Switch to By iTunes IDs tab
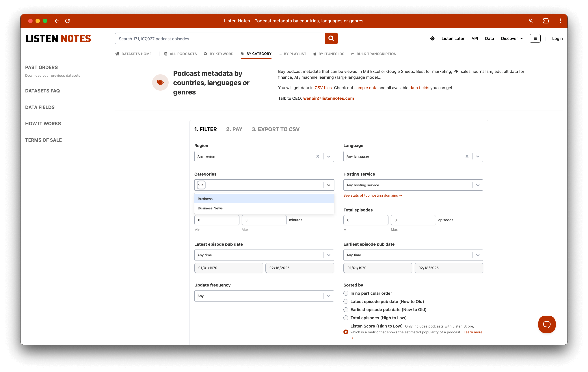 (329, 54)
